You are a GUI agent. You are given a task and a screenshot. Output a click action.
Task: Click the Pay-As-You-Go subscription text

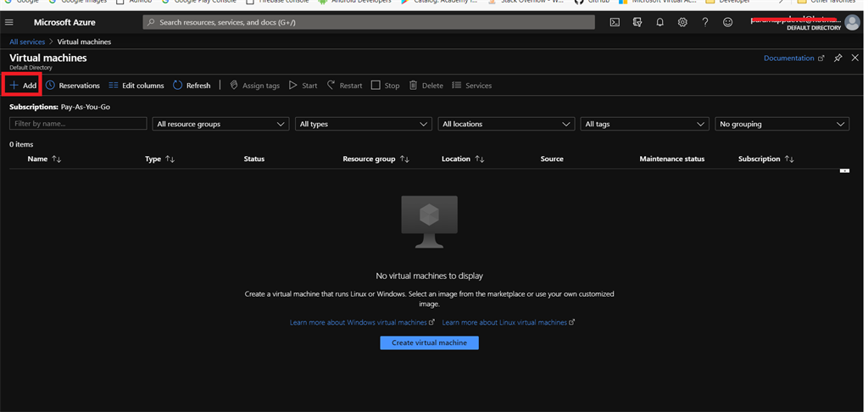[86, 107]
